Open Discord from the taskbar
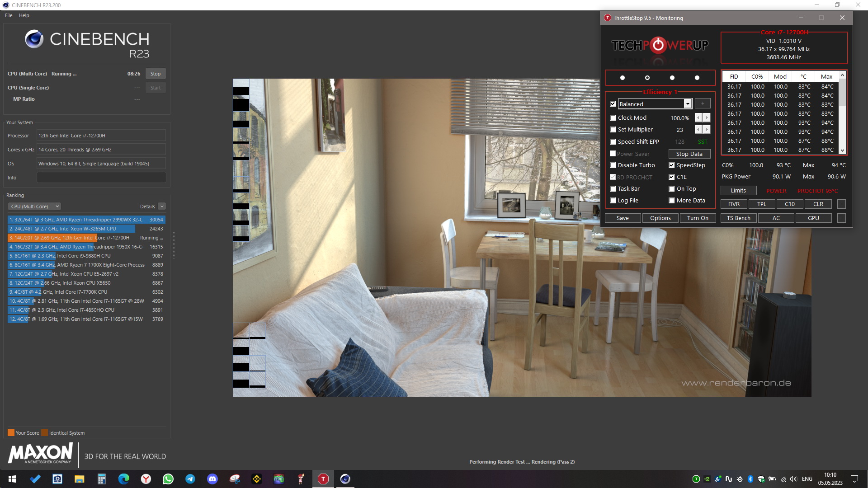Screen dimensions: 868x488 pos(212,479)
